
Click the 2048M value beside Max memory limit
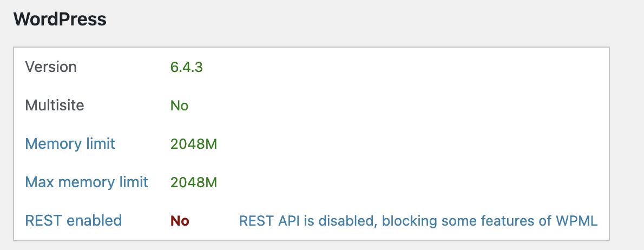pos(193,182)
